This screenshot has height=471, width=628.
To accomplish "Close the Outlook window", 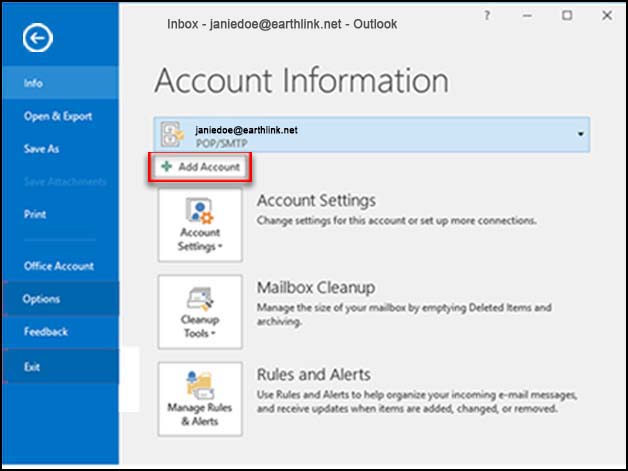I will coord(607,16).
